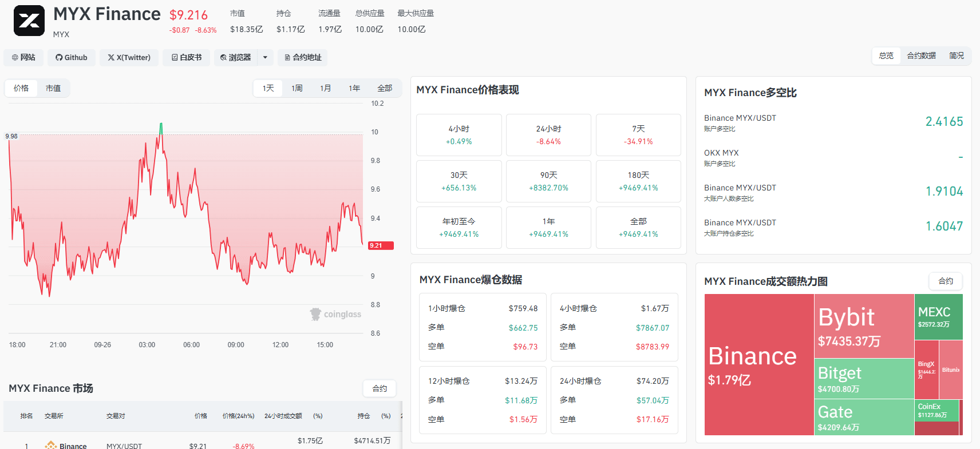Open the 白皮书 whitepaper document
Viewport: 980px width, 449px height.
tap(187, 57)
